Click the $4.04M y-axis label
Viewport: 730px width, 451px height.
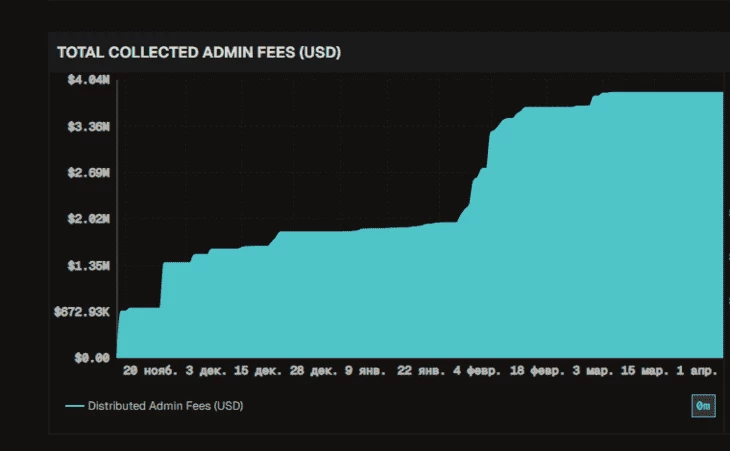(89, 81)
